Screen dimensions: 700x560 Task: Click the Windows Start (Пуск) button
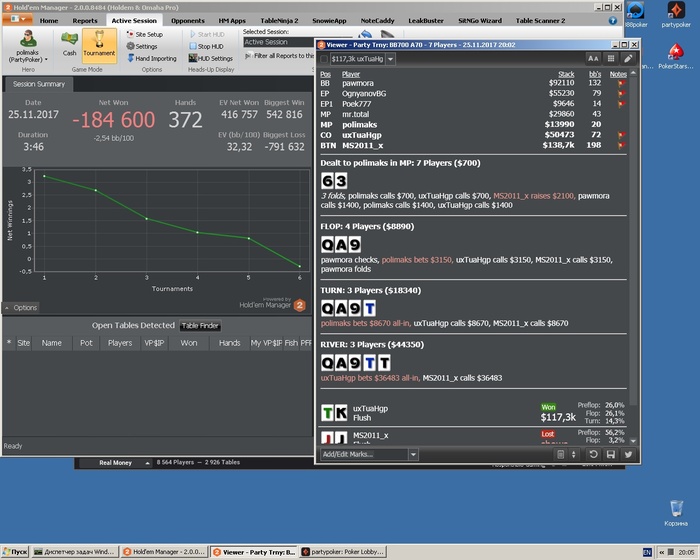(x=15, y=552)
